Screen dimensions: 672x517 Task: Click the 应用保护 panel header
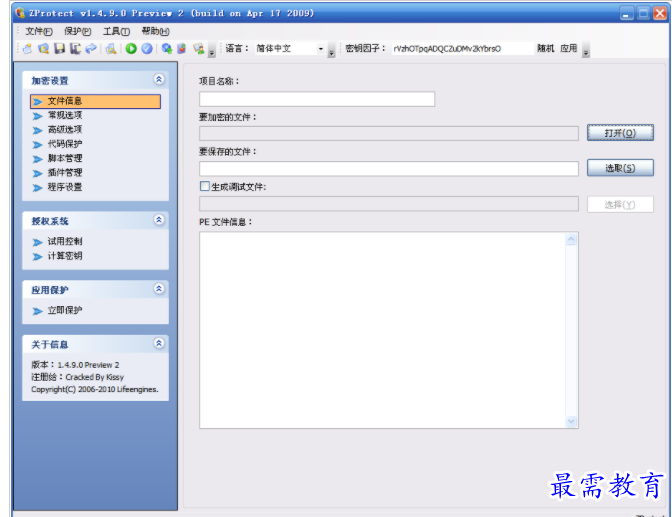[x=96, y=290]
